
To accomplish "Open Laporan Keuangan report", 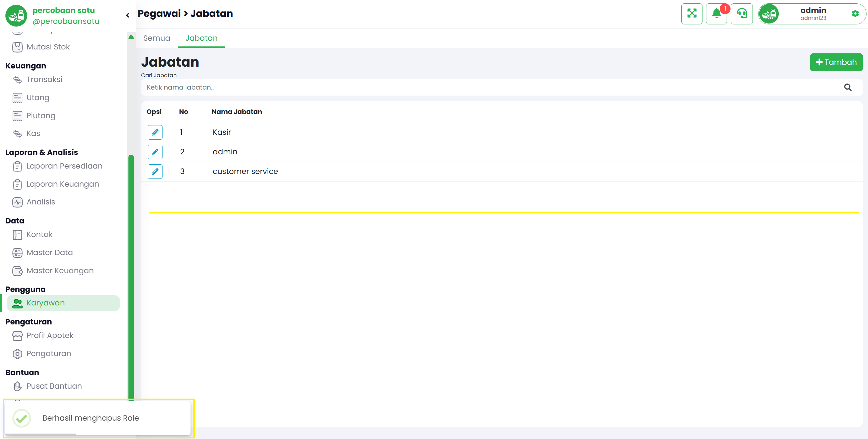I will 63,185.
